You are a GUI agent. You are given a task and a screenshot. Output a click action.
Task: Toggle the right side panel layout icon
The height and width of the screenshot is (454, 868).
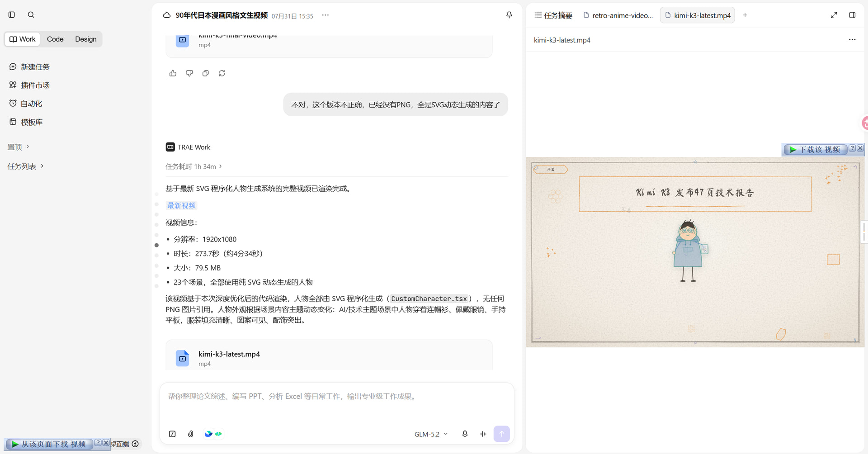[x=852, y=15]
